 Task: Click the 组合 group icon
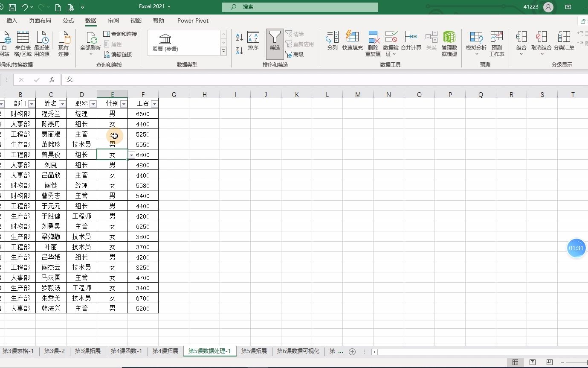tap(521, 44)
